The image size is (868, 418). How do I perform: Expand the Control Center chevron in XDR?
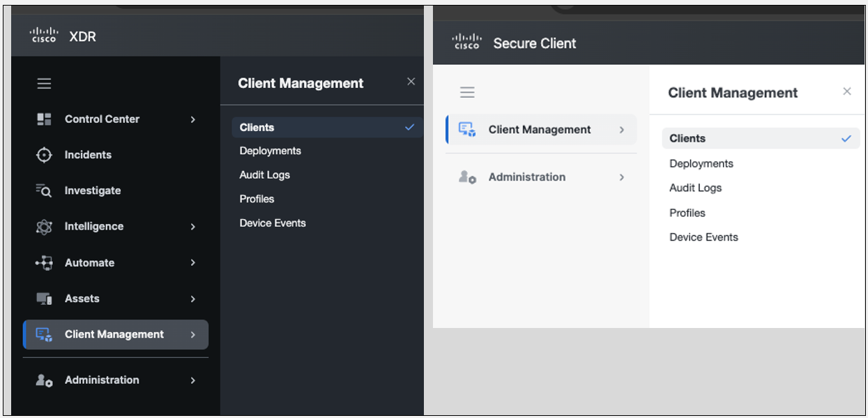coord(193,119)
